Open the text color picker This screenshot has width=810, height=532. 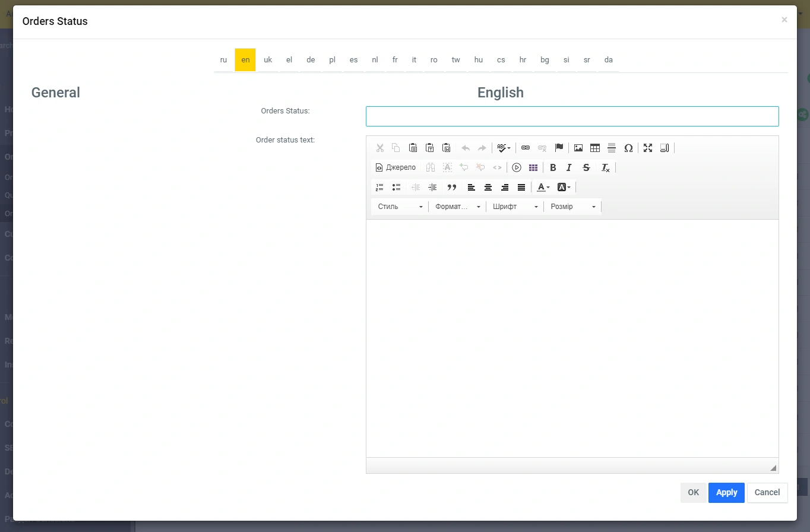point(543,187)
